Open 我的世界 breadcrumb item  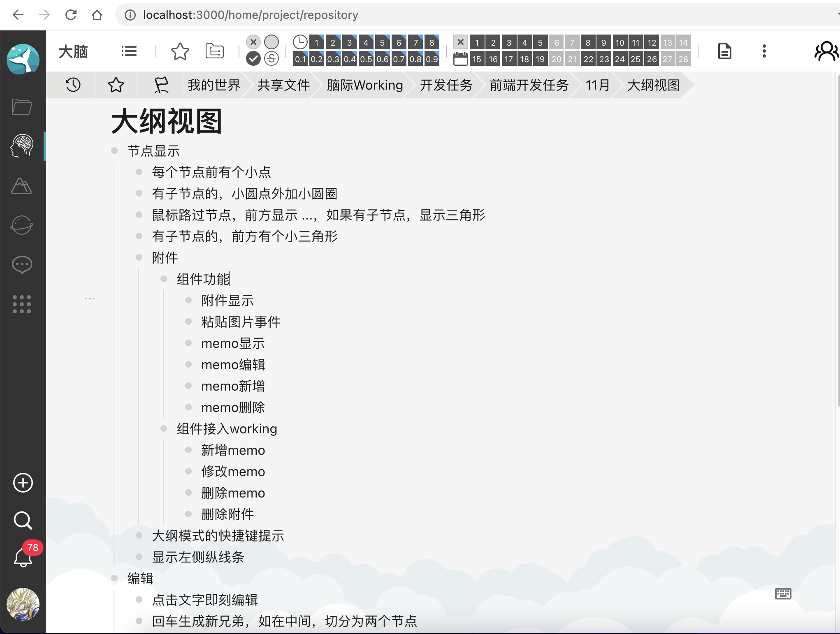[214, 85]
